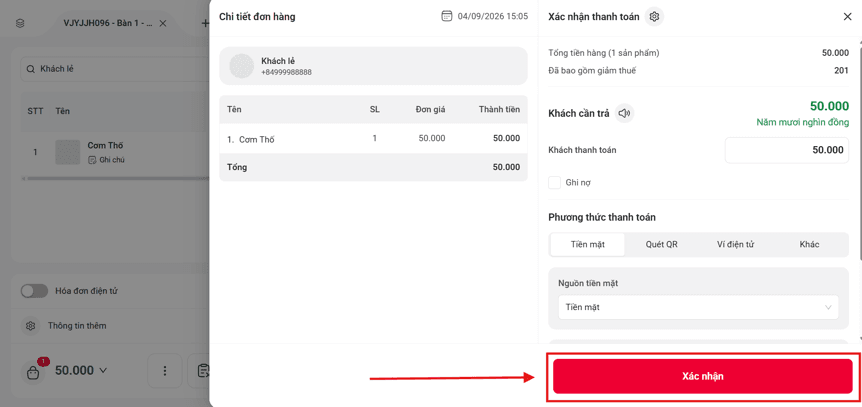Tick the Ghi nợ checkbox
This screenshot has height=407, width=862.
point(554,183)
